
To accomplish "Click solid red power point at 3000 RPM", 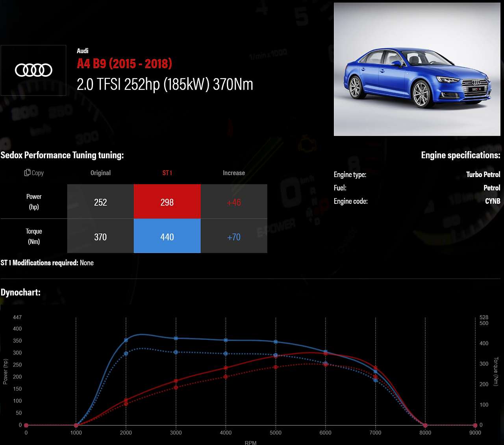I will pos(176,381).
